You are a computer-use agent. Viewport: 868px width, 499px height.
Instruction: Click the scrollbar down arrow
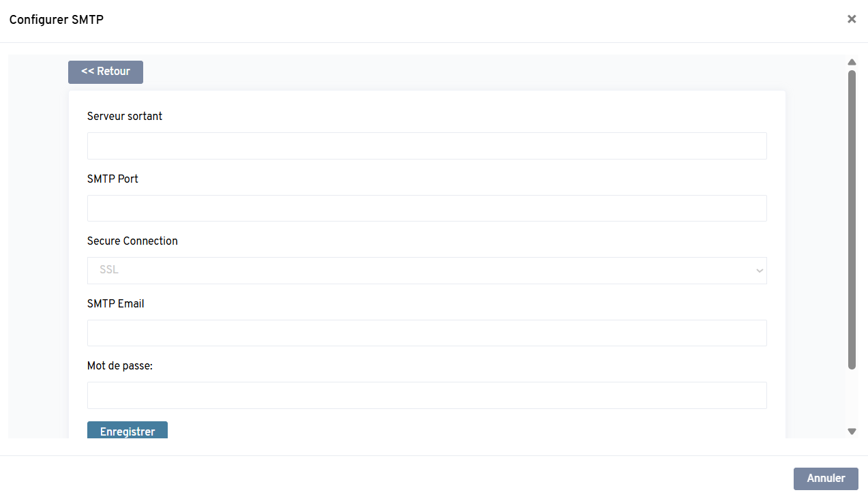click(852, 431)
